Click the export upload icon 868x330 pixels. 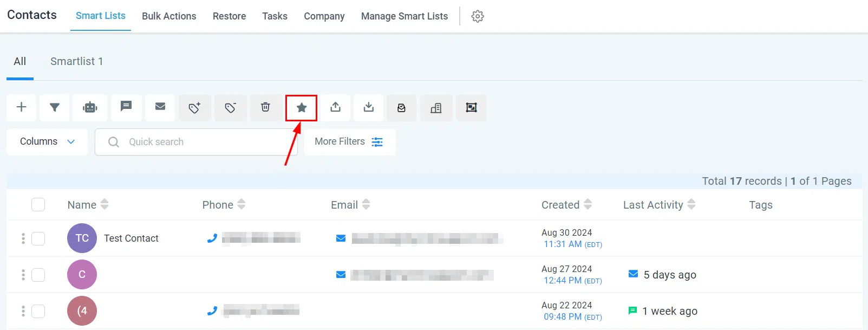[336, 107]
